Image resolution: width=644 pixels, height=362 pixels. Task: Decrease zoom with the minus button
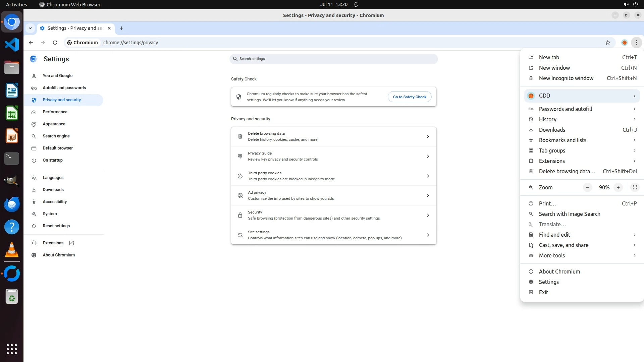pos(587,187)
